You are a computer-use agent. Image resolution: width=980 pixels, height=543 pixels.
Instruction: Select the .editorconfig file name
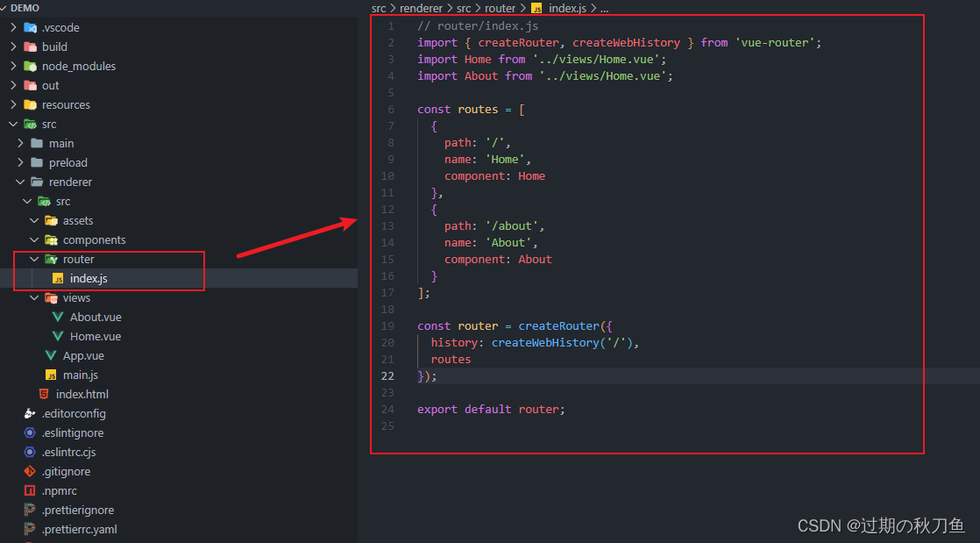coord(74,413)
